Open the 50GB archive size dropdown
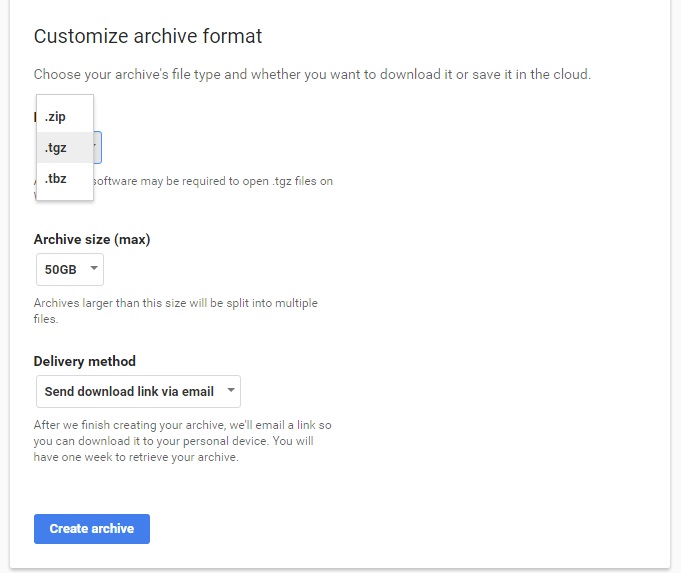Image resolution: width=681 pixels, height=573 pixels. click(x=70, y=269)
